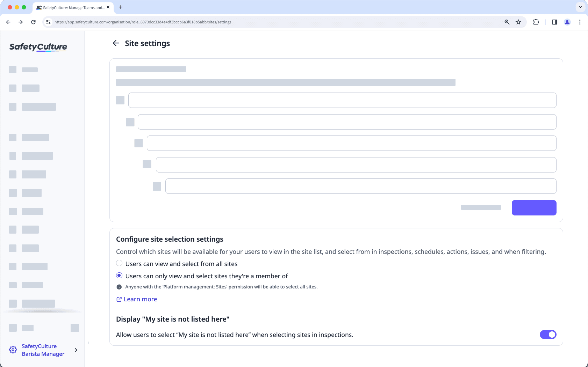The height and width of the screenshot is (367, 588).
Task: Select 'Users can view and select from all sites'
Action: (x=119, y=263)
